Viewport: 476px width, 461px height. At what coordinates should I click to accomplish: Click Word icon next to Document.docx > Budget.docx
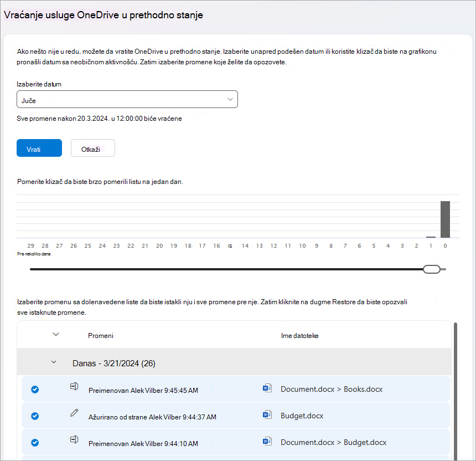(267, 441)
